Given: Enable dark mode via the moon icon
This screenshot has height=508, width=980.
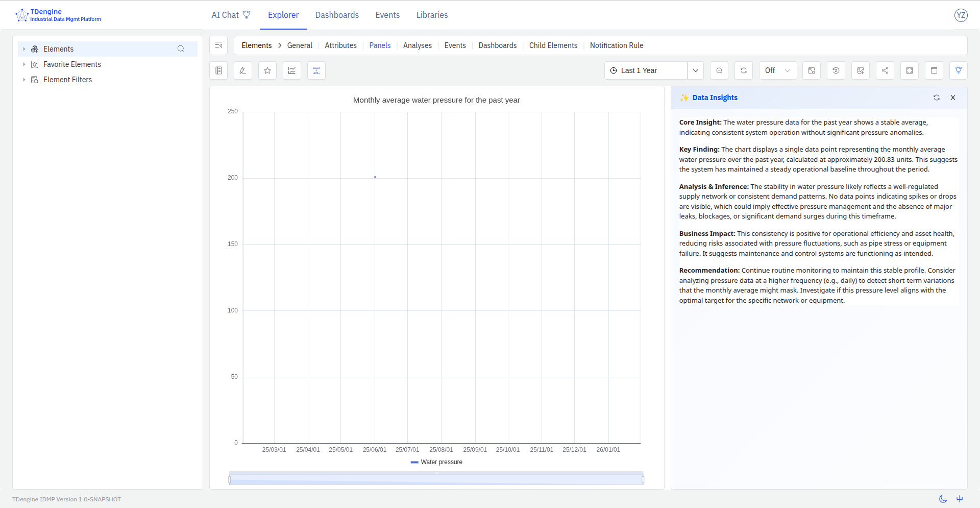Looking at the screenshot, I should [x=942, y=499].
